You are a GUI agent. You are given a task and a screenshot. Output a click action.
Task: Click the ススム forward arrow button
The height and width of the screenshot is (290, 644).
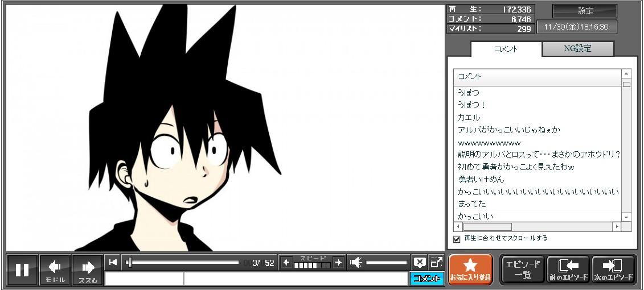click(x=87, y=270)
